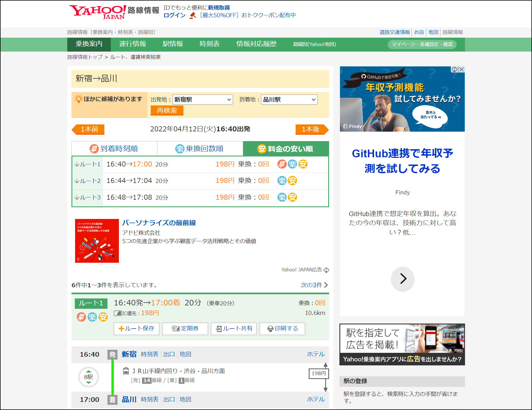Switch to the 運行情報 tab
The width and height of the screenshot is (532, 410).
click(132, 44)
